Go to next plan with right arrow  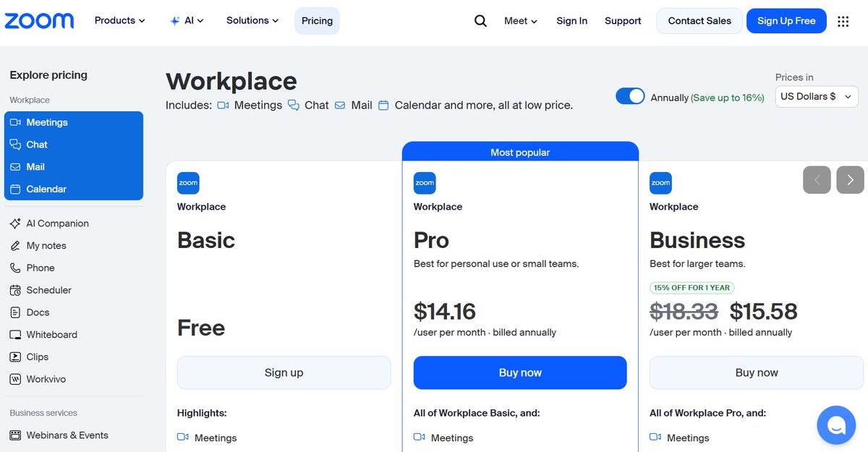tap(851, 180)
